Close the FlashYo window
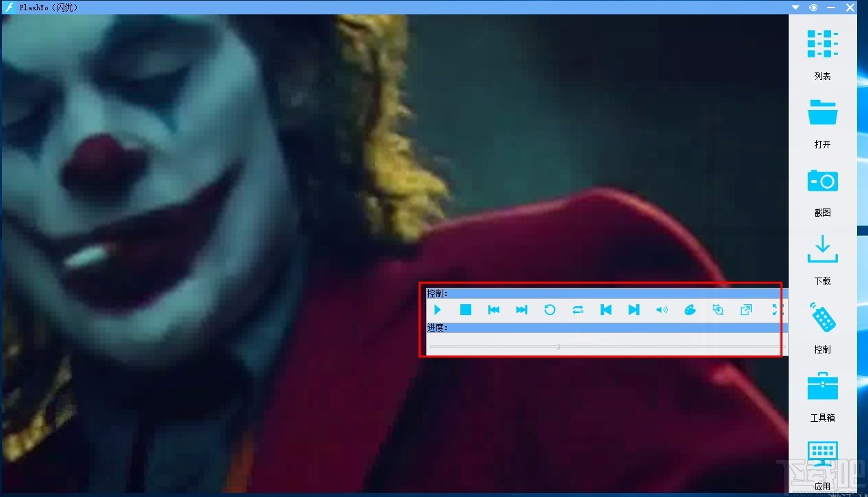The width and height of the screenshot is (868, 497). coord(851,8)
